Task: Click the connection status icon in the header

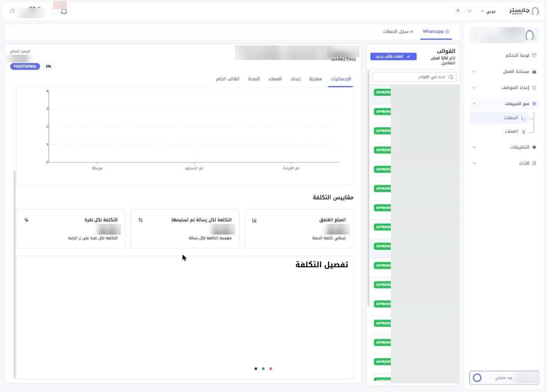Action: click(469, 11)
